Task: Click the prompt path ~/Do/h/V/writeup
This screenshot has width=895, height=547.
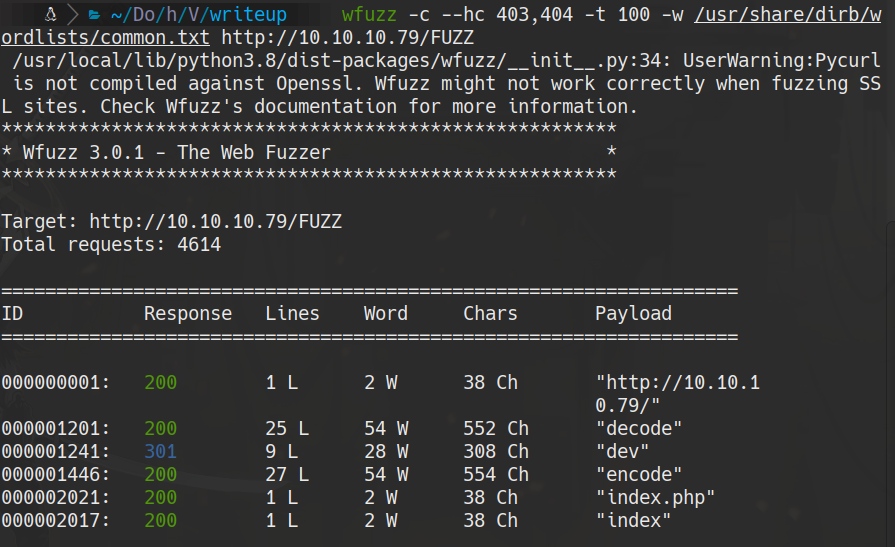Action: [199, 14]
